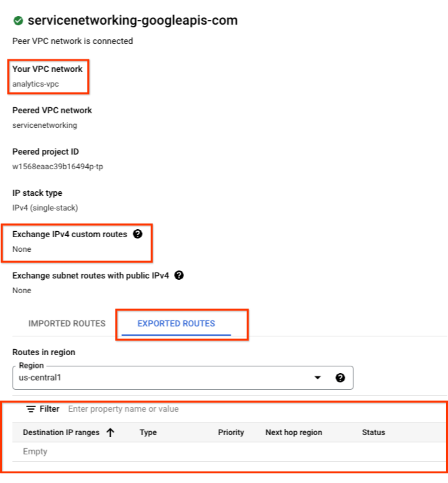Open help for Exchange IPv4 custom routes

point(137,235)
